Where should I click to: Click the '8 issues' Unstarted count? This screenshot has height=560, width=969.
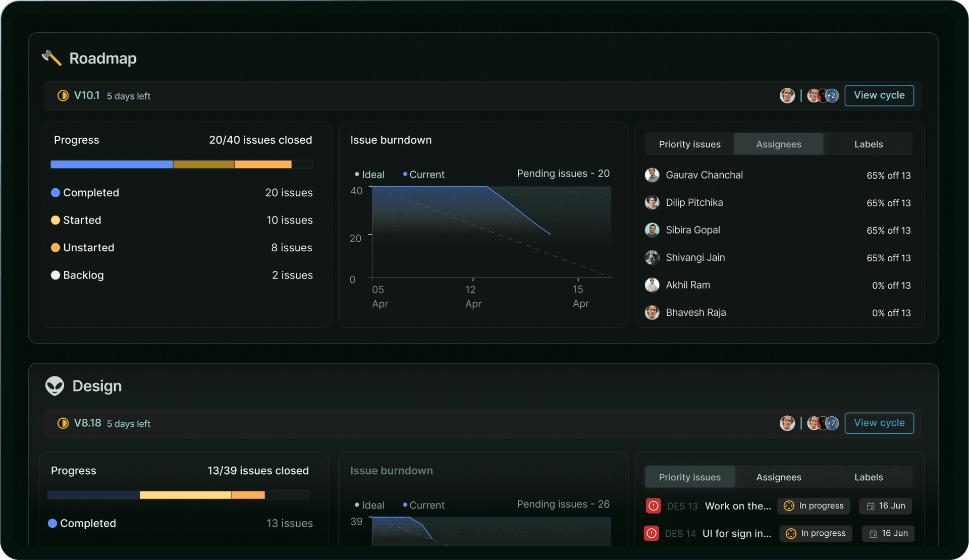(292, 248)
